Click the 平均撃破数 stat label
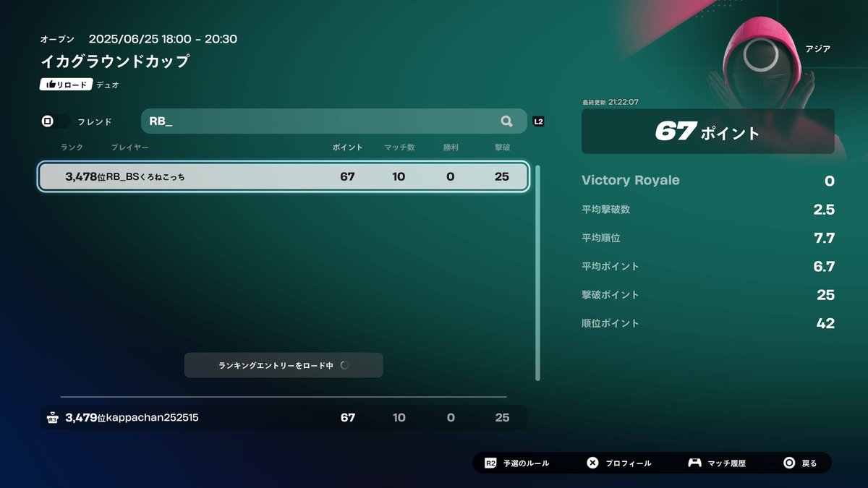 coord(605,210)
